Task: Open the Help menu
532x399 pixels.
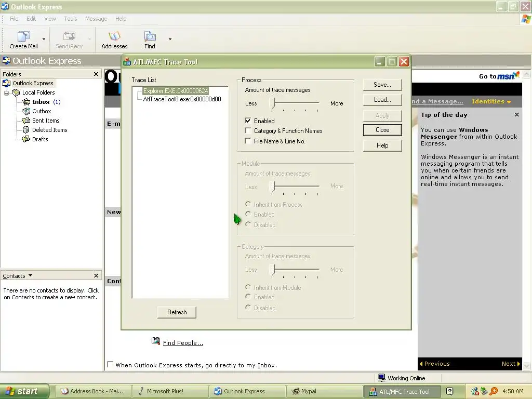Action: tap(121, 19)
